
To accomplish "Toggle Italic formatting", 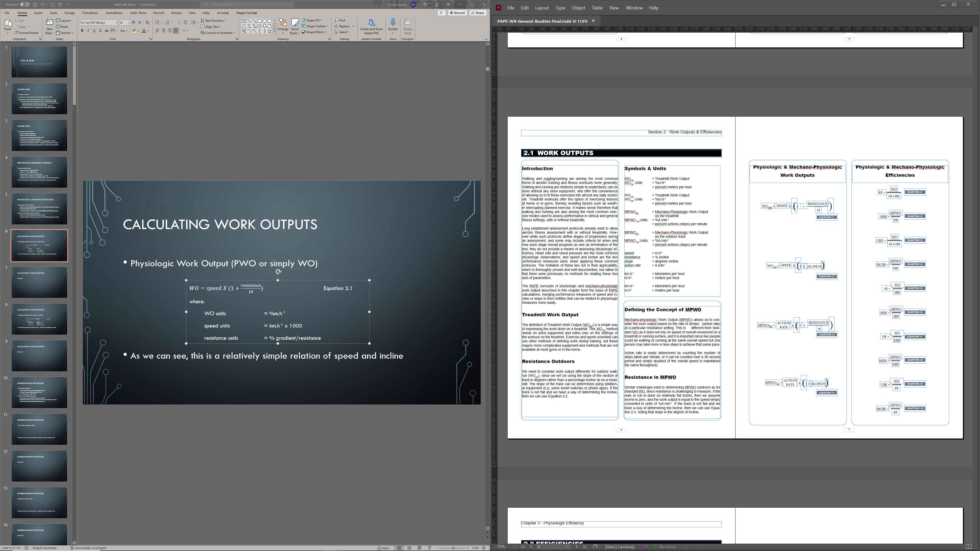I will pos(88,31).
